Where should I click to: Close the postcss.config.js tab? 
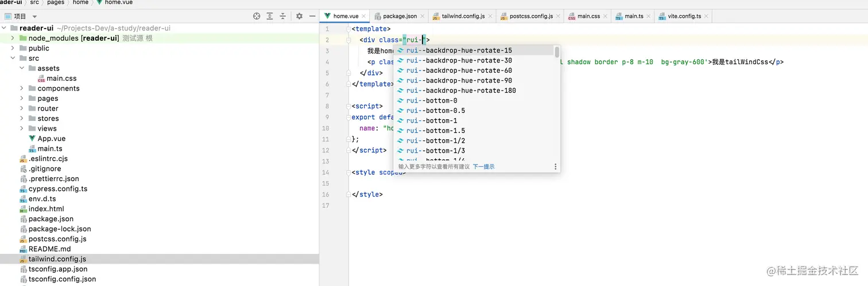(x=559, y=17)
